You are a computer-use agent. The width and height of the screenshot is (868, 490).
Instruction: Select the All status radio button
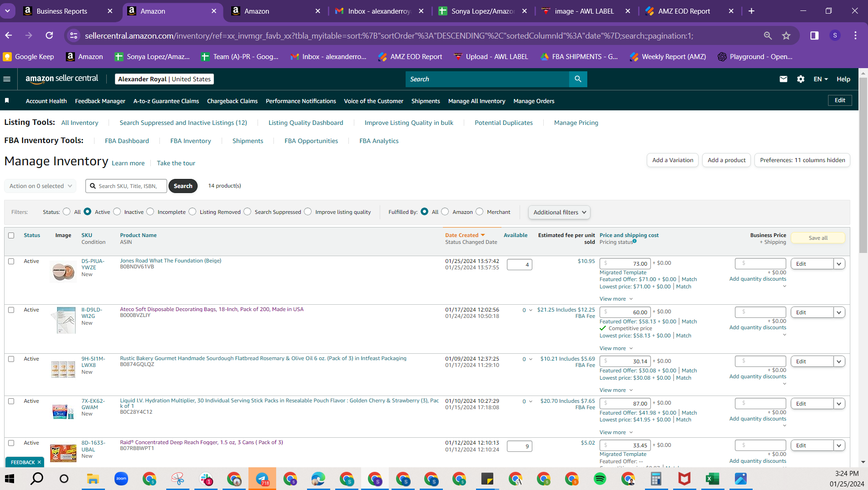(x=67, y=212)
